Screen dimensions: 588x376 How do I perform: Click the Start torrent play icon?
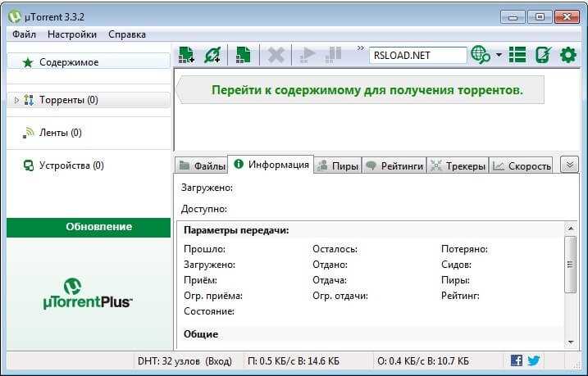pos(308,55)
